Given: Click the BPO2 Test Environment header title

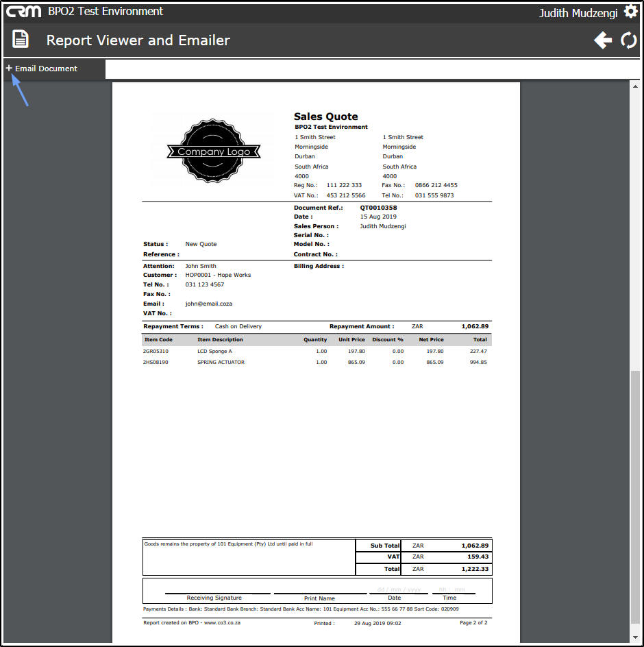Looking at the screenshot, I should tap(106, 11).
